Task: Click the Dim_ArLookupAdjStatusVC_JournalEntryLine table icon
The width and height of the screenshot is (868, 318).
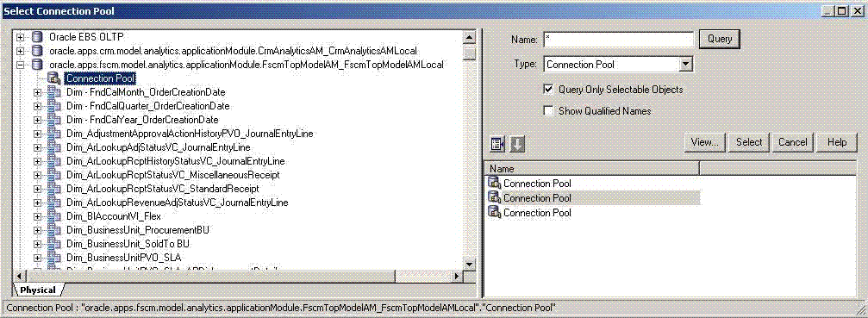Action: [x=54, y=147]
